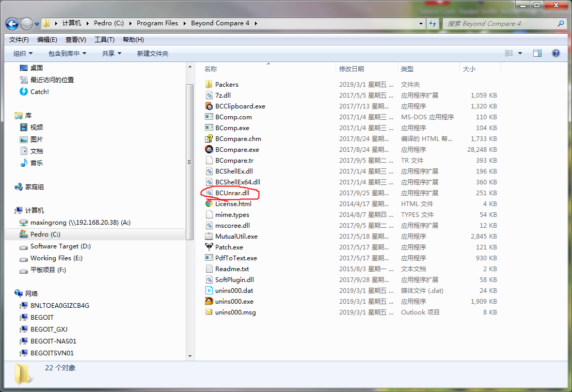Select Working Files (E:) drive
Screen dimensions: 572x392
(x=51, y=258)
